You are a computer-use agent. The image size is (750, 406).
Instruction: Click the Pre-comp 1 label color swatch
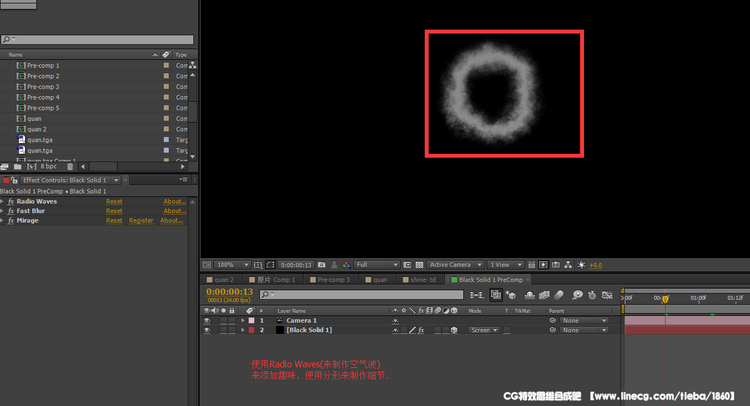(166, 65)
